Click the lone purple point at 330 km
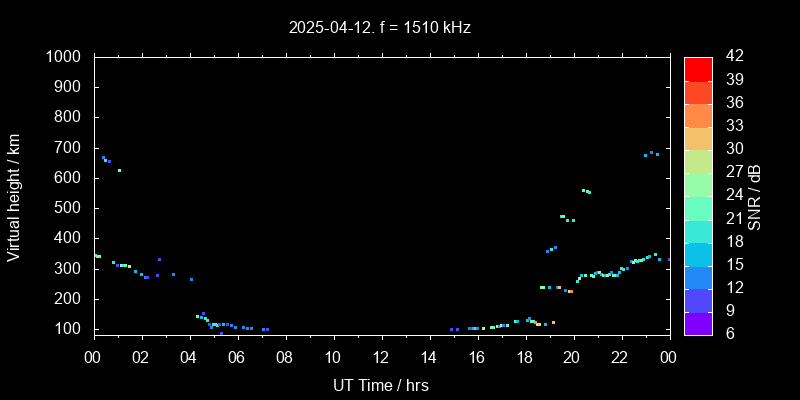800x400 pixels. pos(159,259)
